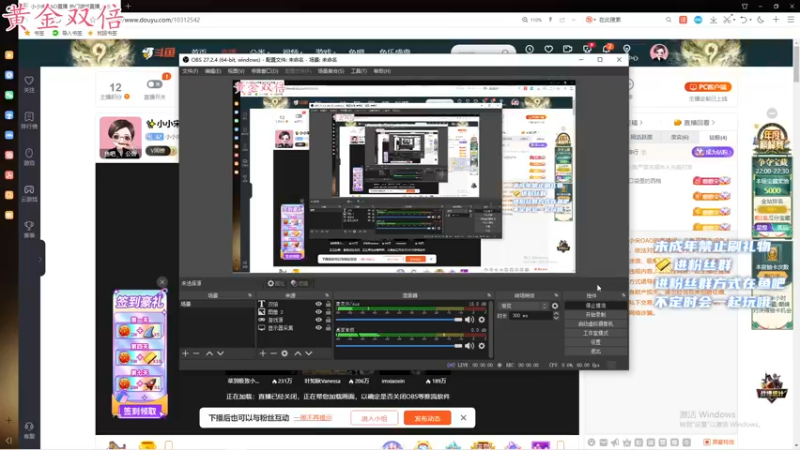Pop out the OBS Audio Mixer dock
800x450 pixels.
tap(489, 295)
